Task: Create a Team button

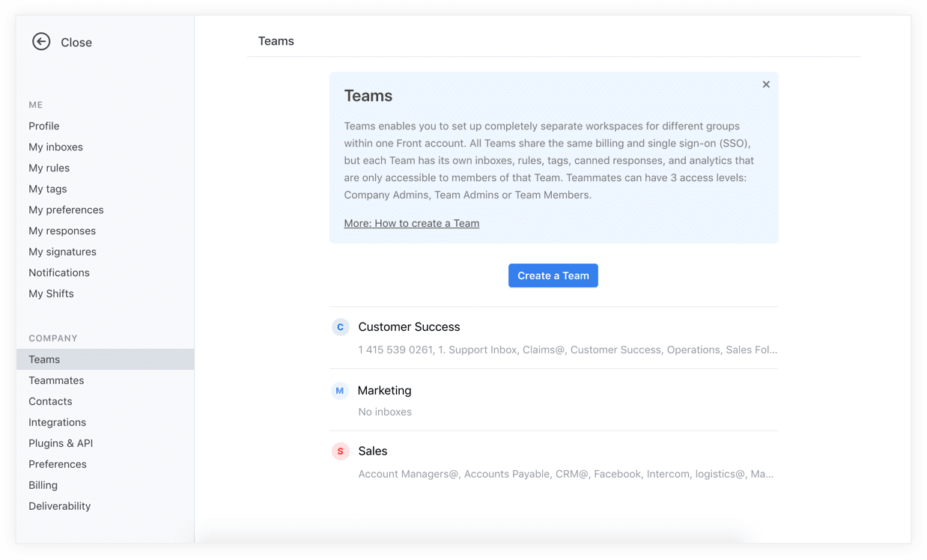Action: 553,276
